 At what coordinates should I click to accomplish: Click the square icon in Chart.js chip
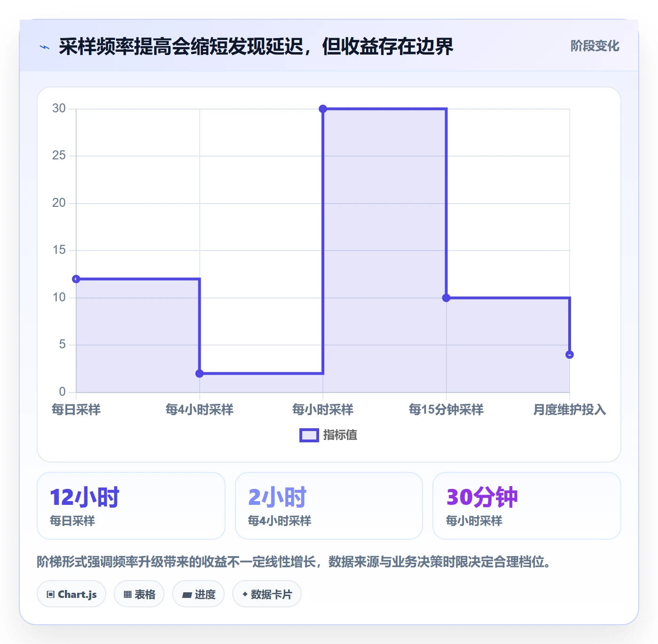[51, 595]
